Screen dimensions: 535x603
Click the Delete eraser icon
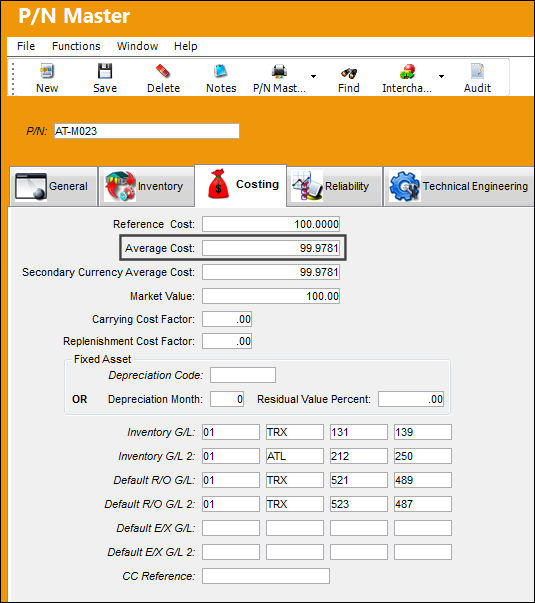(x=163, y=72)
